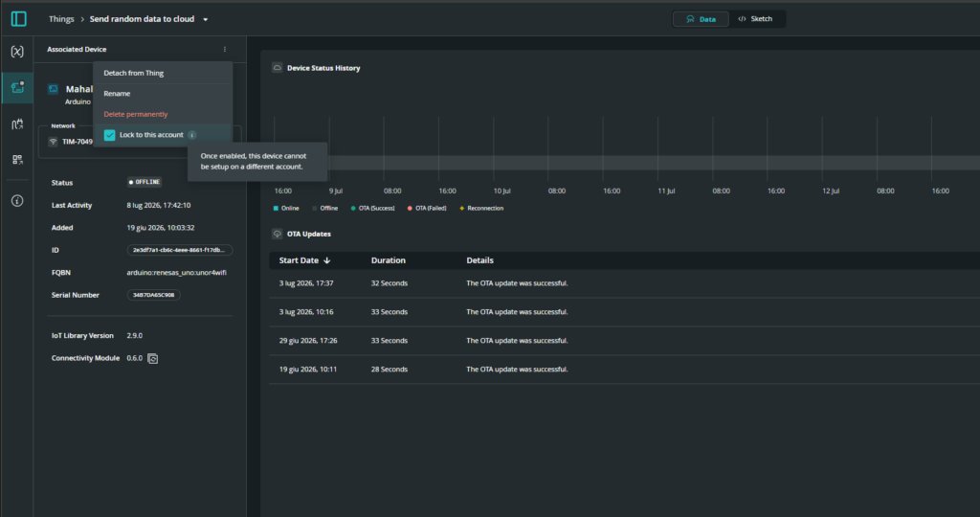This screenshot has height=517, width=980.
Task: Click the Details column header
Action: [x=480, y=260]
